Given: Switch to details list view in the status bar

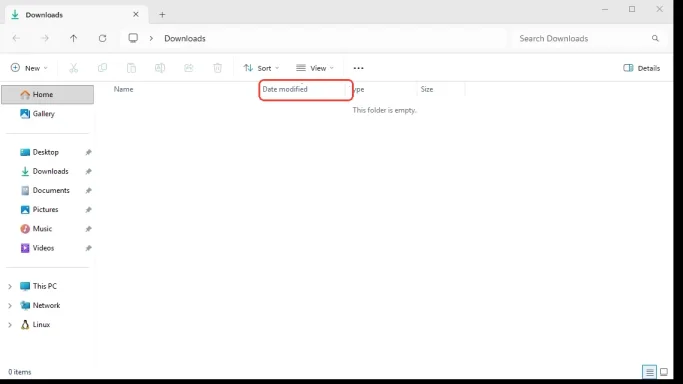Looking at the screenshot, I should click(x=649, y=372).
